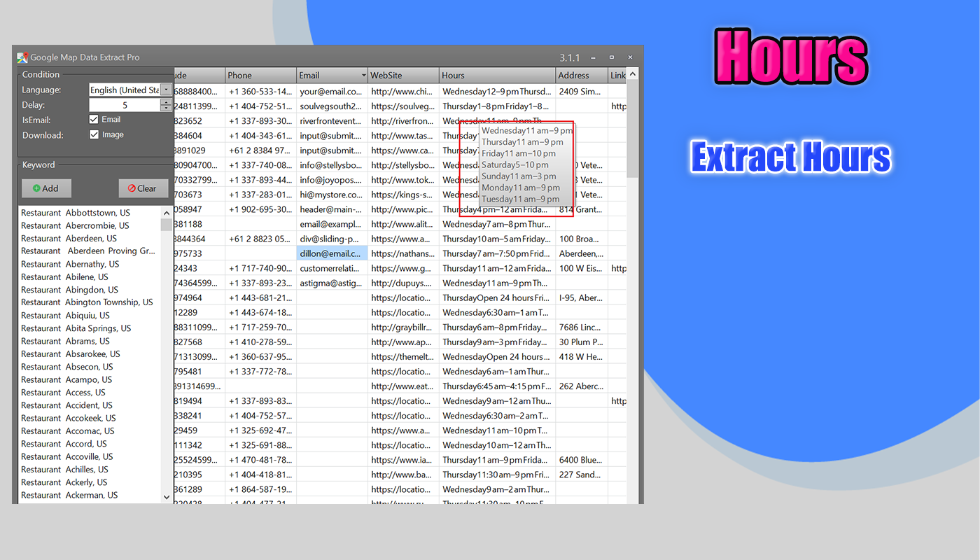Select keyword Restaurant Abington Township, US
Image resolution: width=980 pixels, height=560 pixels.
tap(87, 302)
